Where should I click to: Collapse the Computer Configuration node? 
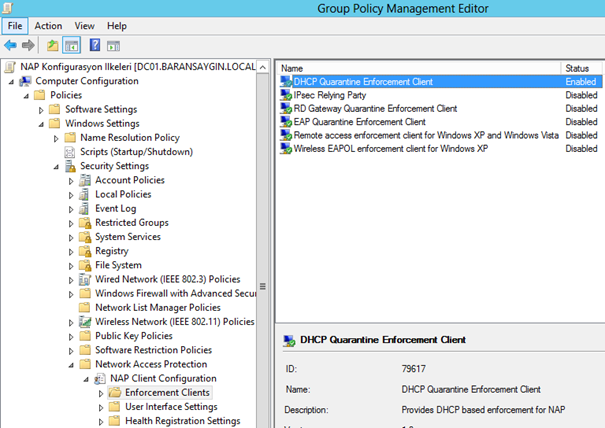(x=12, y=82)
